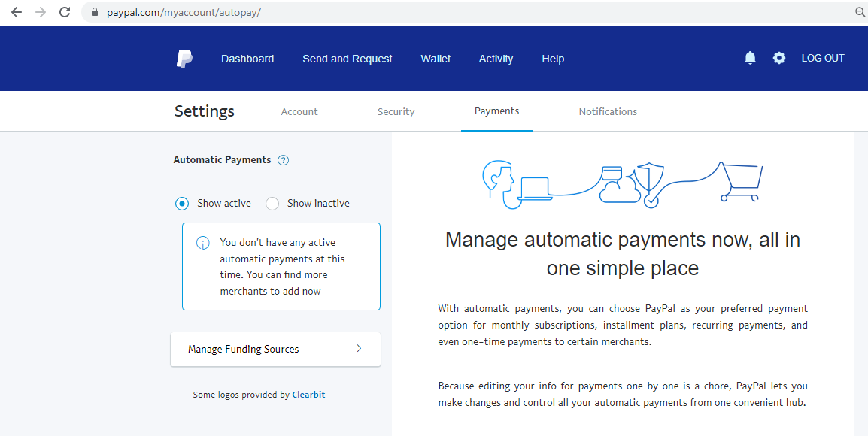868x436 pixels.
Task: Click the Automatic Payments heading text
Action: pos(222,160)
